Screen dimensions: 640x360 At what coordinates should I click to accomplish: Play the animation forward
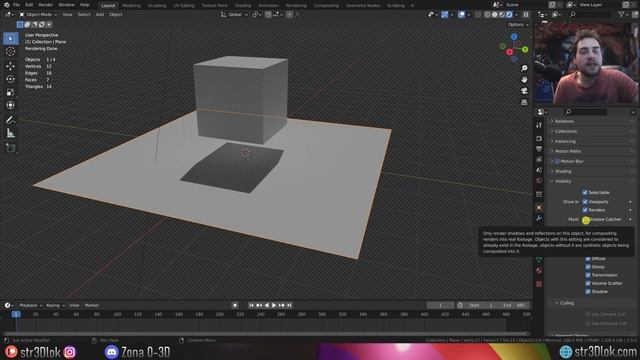click(274, 305)
